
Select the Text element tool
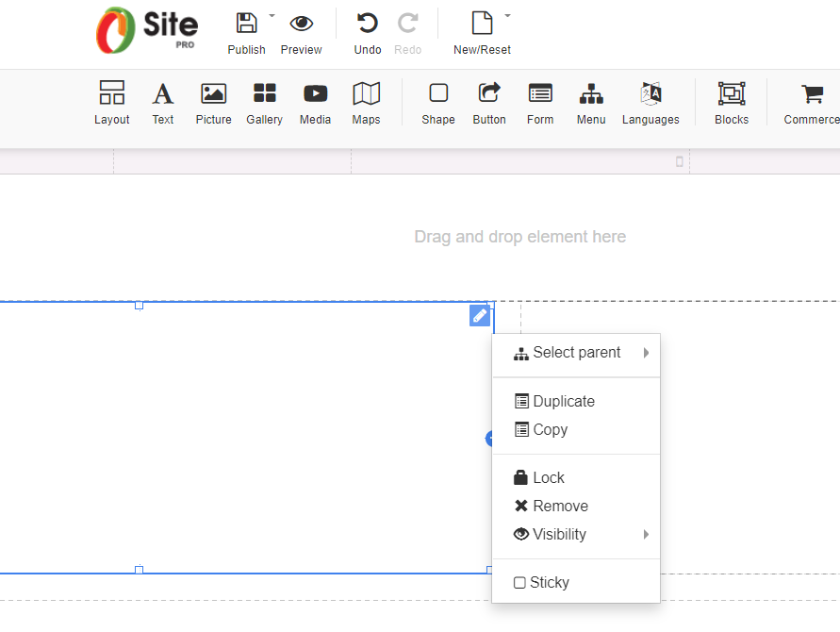coord(162,102)
